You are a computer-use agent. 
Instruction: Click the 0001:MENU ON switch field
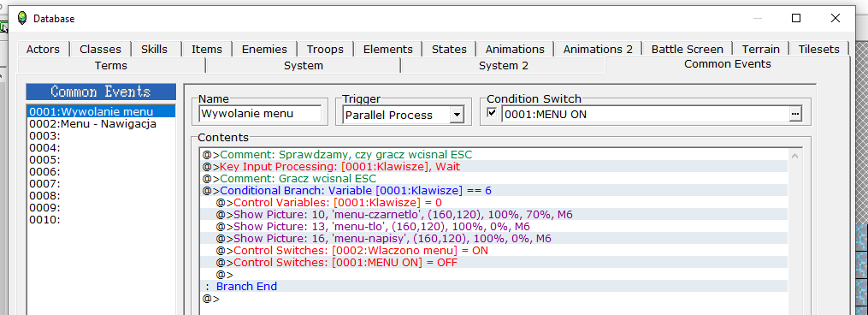(x=645, y=115)
